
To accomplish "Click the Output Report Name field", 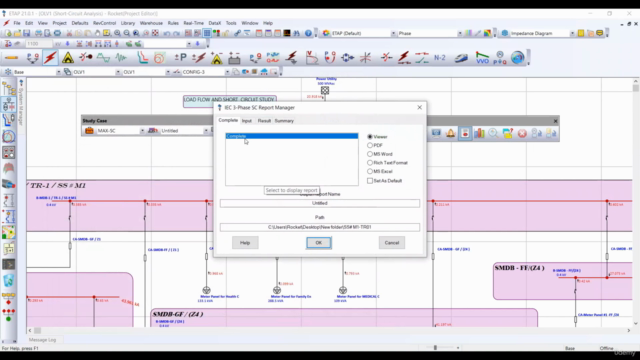I will pos(320,203).
